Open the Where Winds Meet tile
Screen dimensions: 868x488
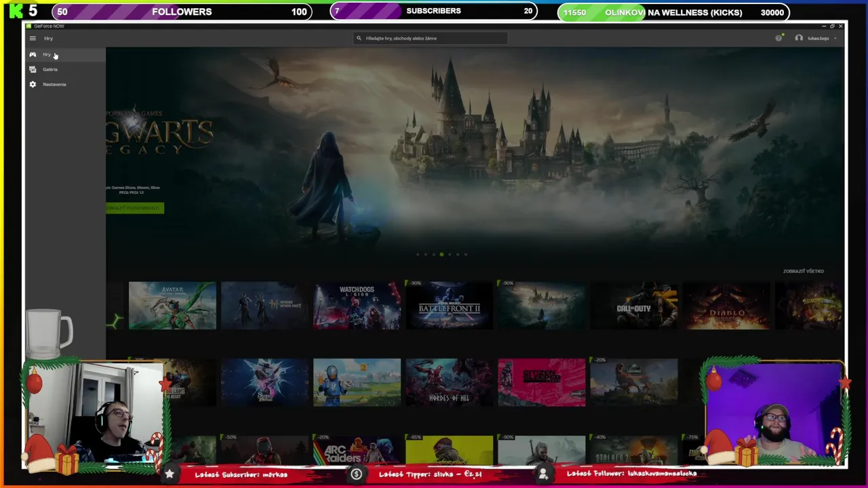[264, 306]
